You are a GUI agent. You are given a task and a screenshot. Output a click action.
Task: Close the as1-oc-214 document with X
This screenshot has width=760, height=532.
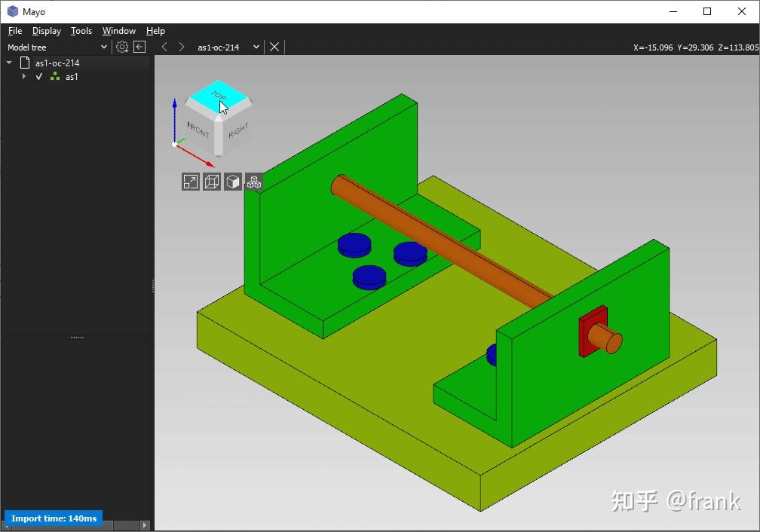[274, 47]
